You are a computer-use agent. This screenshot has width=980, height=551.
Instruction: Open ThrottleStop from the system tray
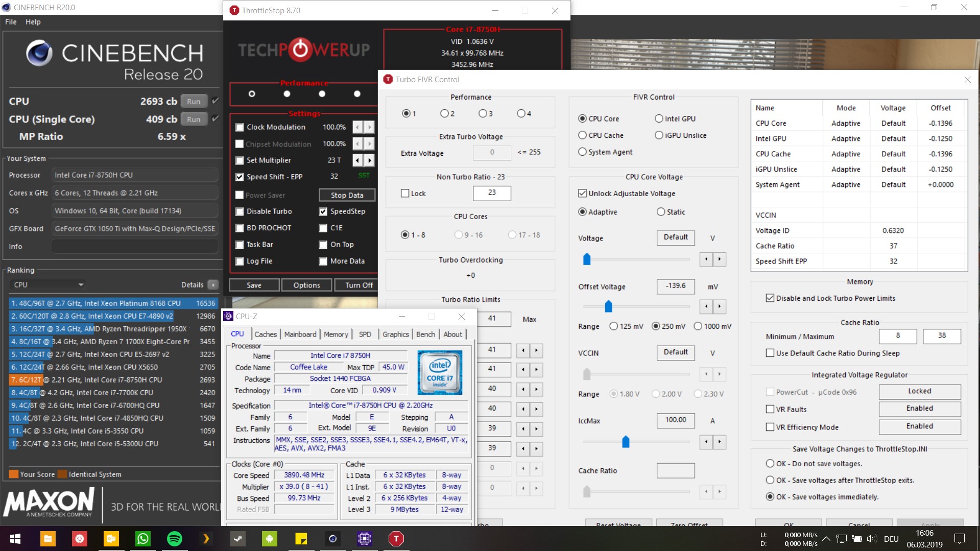pos(396,539)
